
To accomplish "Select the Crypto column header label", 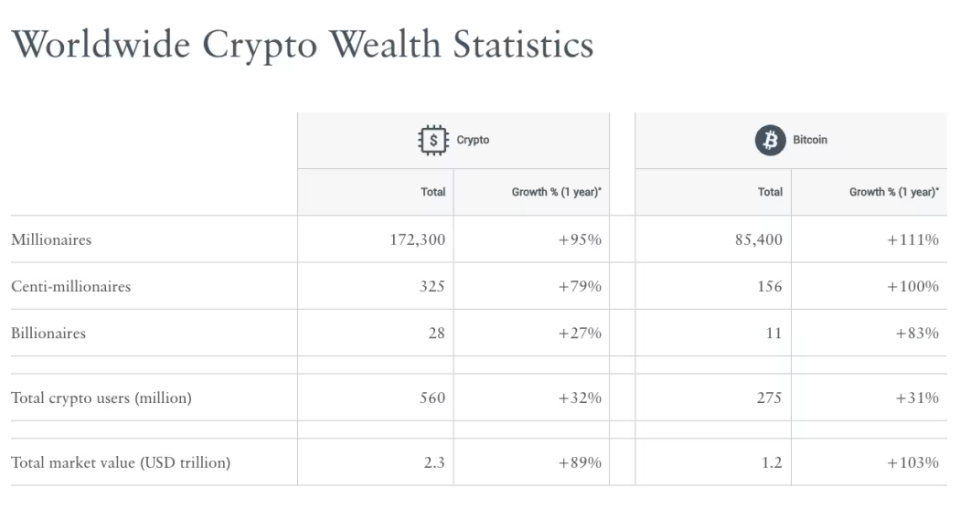I will click(x=473, y=140).
